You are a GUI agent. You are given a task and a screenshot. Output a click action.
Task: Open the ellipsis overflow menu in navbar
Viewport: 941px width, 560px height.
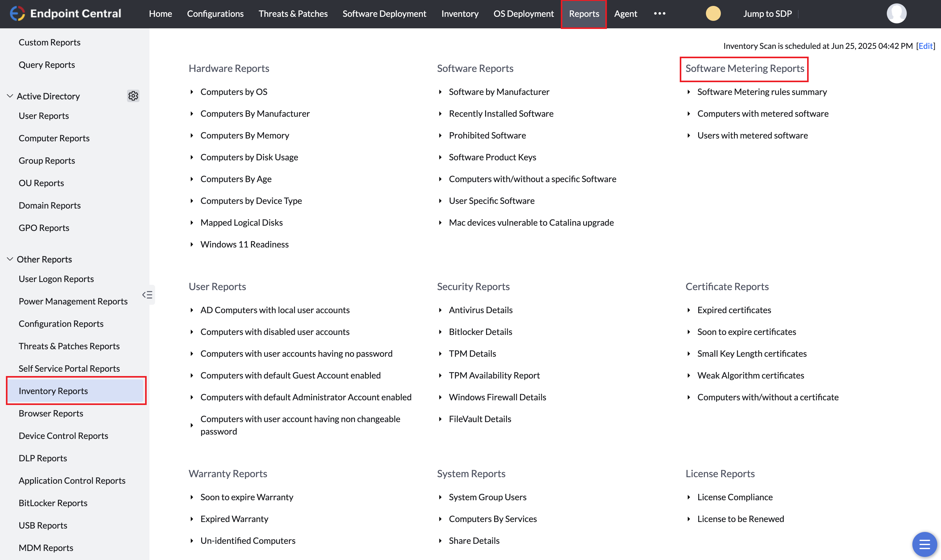pos(660,14)
